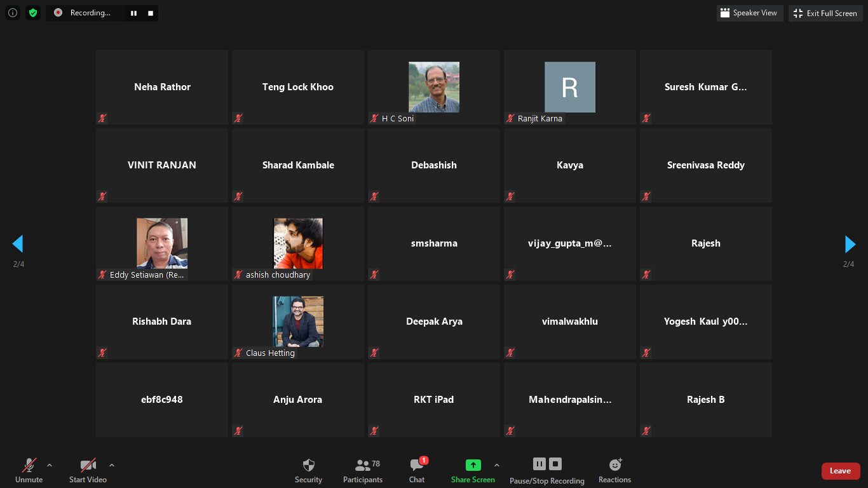Leave the meeting
Screen dimensions: 868x488
pyautogui.click(x=840, y=471)
